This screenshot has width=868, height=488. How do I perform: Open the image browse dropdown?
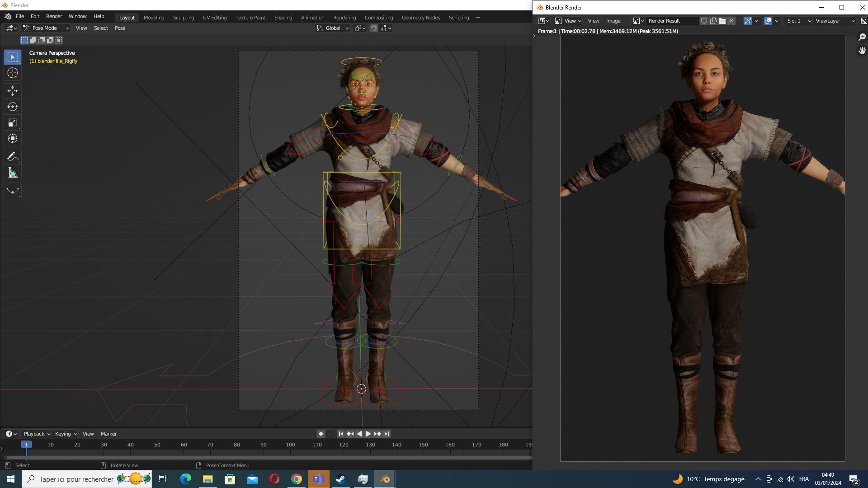638,21
